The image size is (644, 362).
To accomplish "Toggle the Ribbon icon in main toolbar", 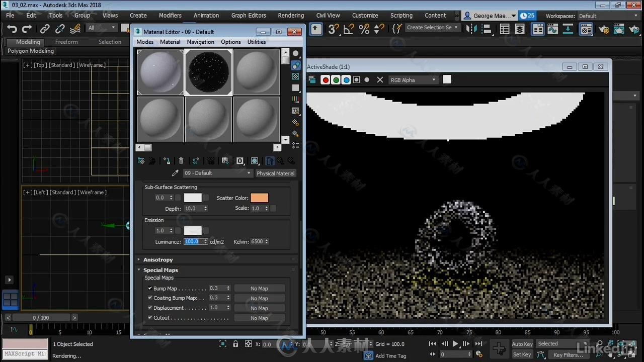I will pyautogui.click(x=538, y=29).
